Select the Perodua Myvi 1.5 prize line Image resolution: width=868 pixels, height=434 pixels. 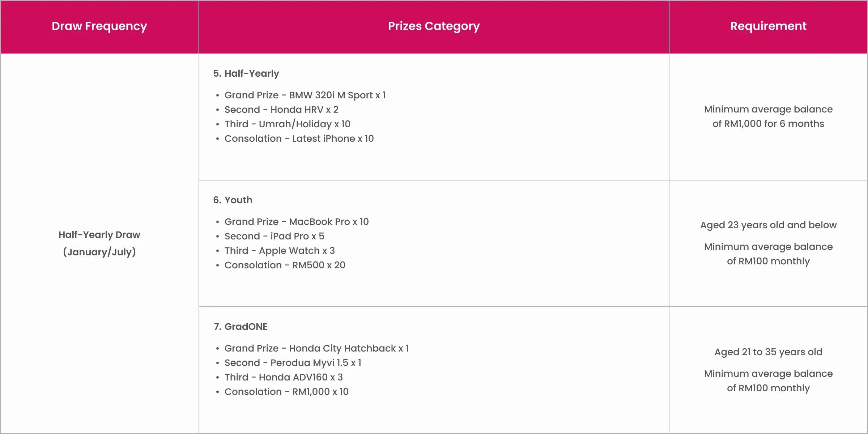(x=293, y=363)
